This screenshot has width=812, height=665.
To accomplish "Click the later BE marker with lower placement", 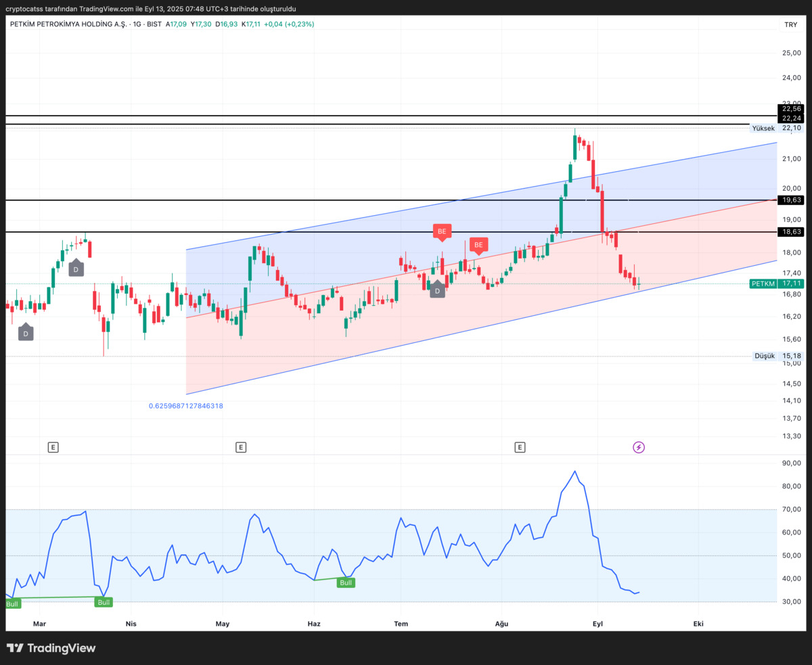I will point(478,245).
